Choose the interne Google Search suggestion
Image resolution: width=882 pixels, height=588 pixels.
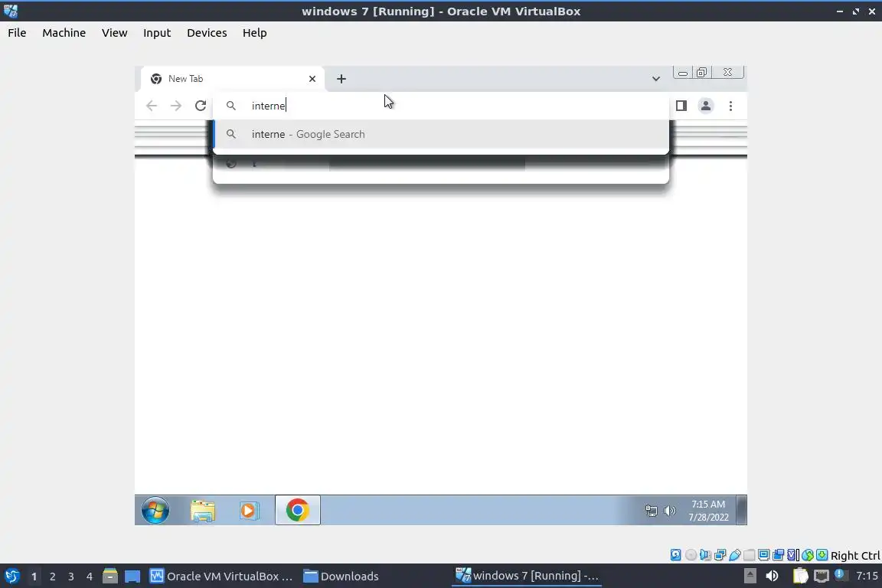(442, 134)
